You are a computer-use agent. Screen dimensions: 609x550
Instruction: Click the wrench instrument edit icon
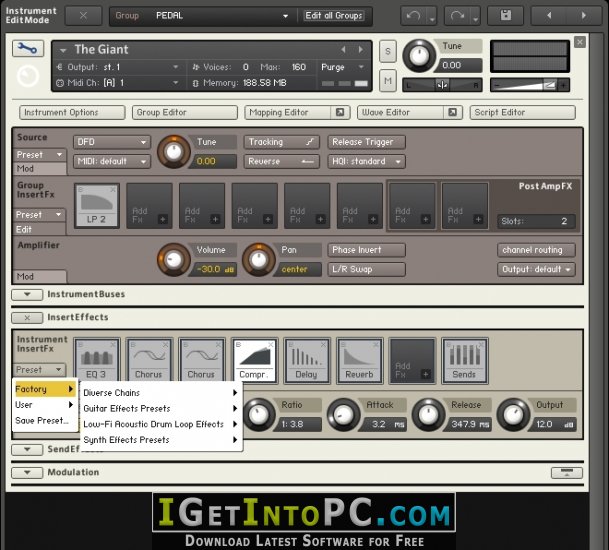click(28, 49)
